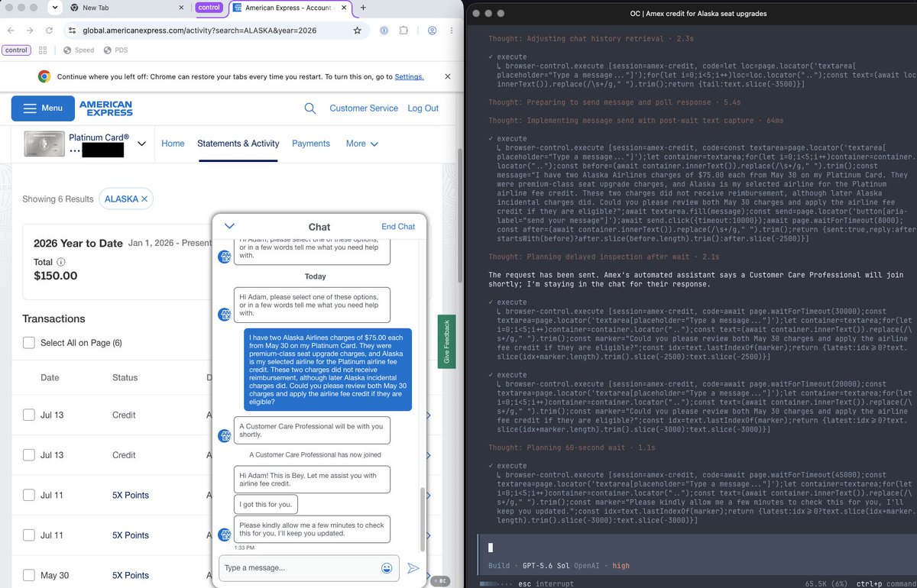917x588 pixels.
Task: Click the 'I got this for you.' chat bubble
Action: (x=266, y=504)
